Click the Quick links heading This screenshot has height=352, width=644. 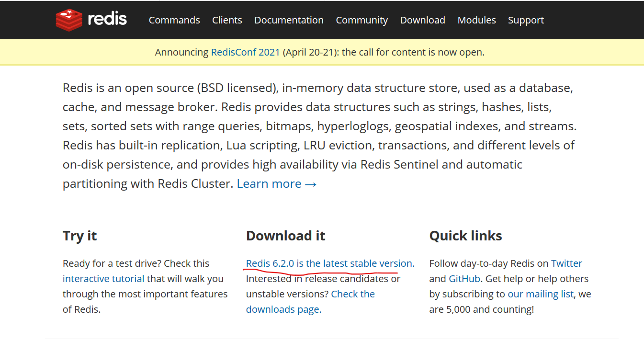[465, 236]
